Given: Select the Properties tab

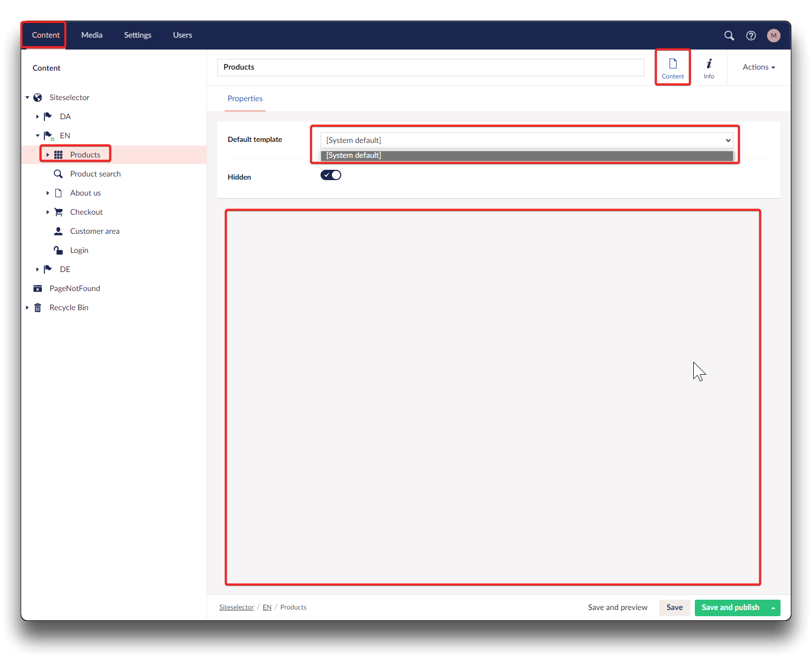Looking at the screenshot, I should pos(245,99).
